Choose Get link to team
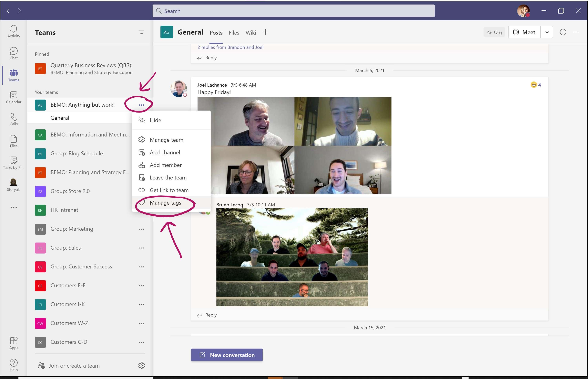Viewport: 588px width, 379px height. [171, 190]
